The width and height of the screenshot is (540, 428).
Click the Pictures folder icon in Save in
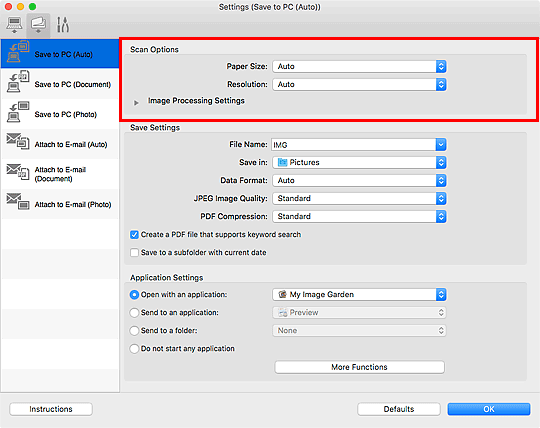[282, 162]
